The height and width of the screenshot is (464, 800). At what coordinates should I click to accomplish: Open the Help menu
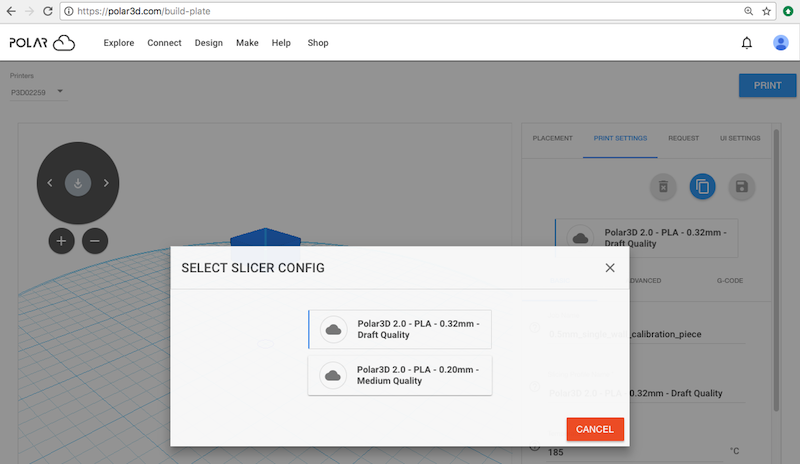click(x=281, y=43)
